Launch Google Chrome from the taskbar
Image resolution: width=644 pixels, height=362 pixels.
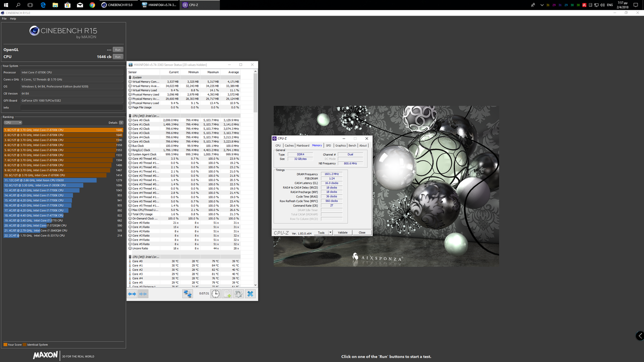click(92, 5)
